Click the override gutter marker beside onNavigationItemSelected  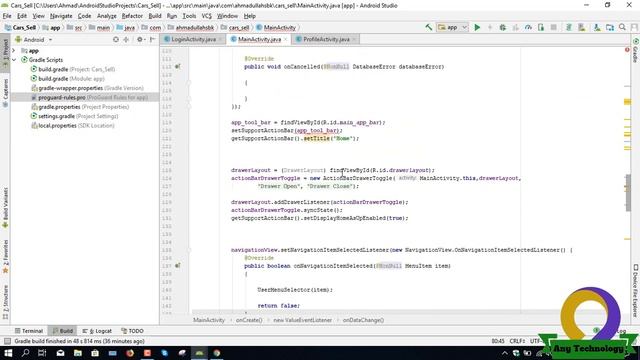pyautogui.click(x=178, y=266)
